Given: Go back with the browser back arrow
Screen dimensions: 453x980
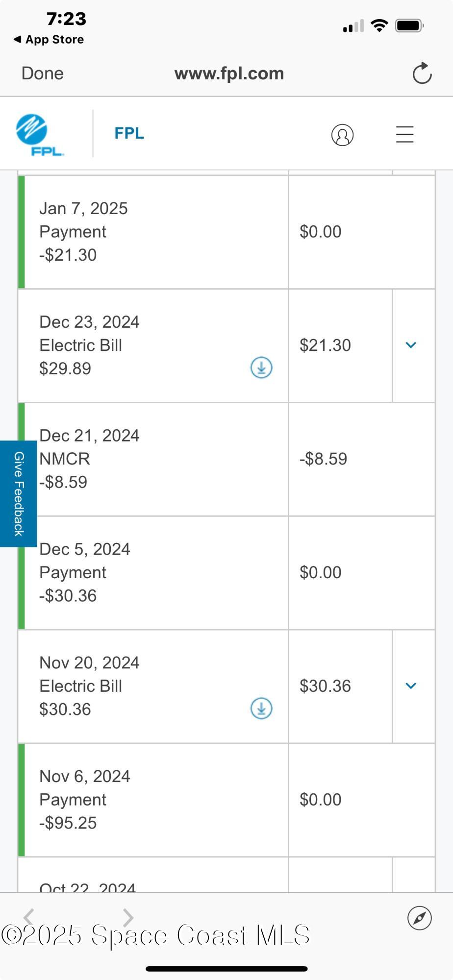Looking at the screenshot, I should coord(29,917).
